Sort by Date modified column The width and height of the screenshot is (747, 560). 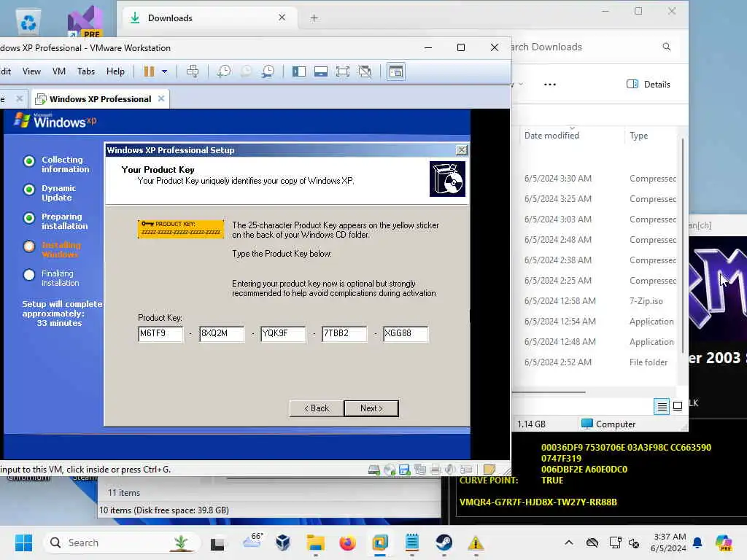(551, 136)
